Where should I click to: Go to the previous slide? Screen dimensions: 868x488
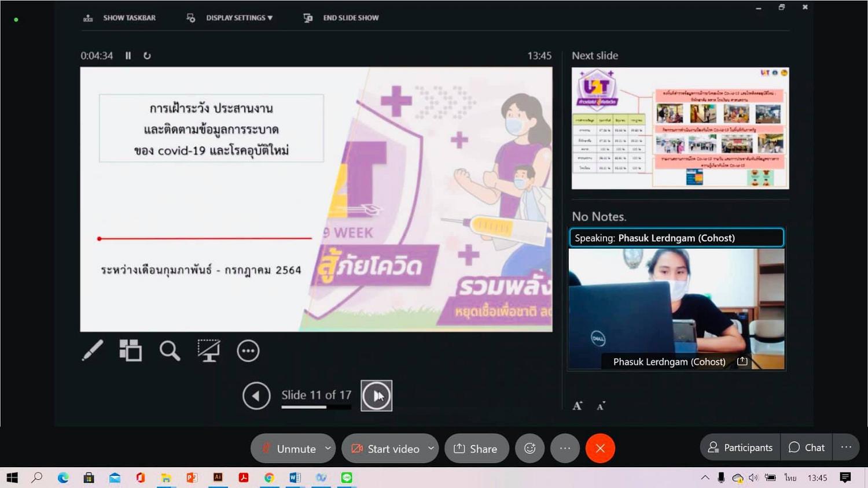[256, 396]
